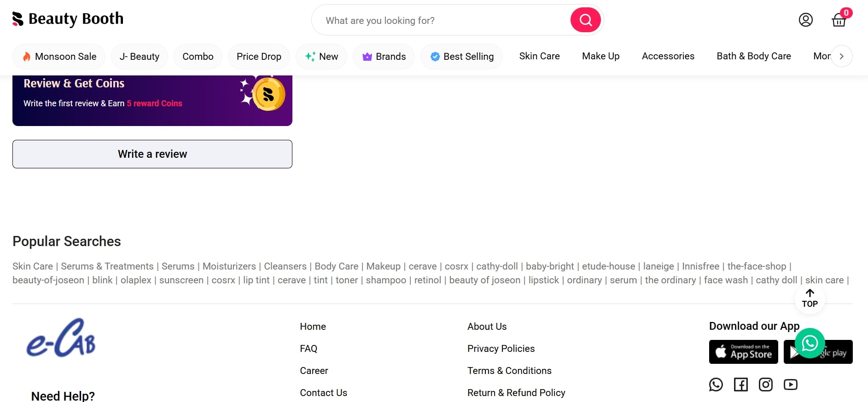Open the YouTube icon in footer
The width and height of the screenshot is (868, 402).
[x=790, y=385]
